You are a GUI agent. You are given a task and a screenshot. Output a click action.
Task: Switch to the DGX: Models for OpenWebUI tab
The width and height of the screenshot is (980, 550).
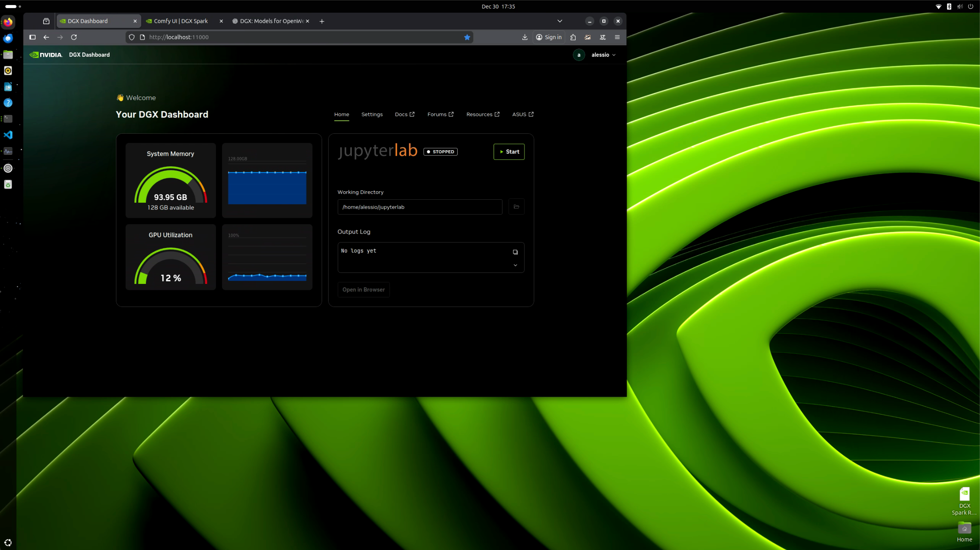(271, 21)
